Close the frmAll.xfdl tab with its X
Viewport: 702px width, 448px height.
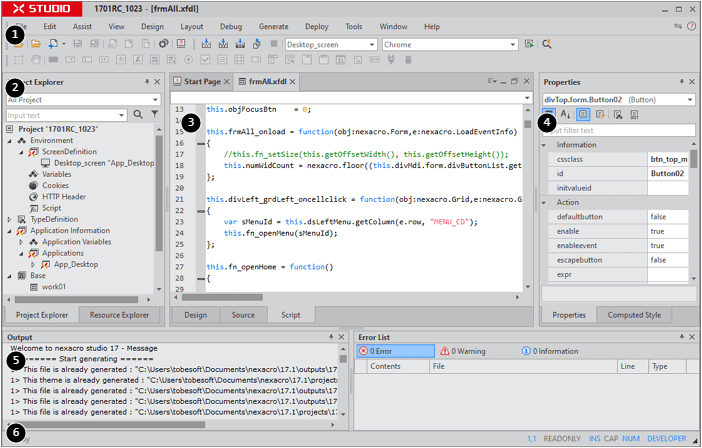pos(294,82)
